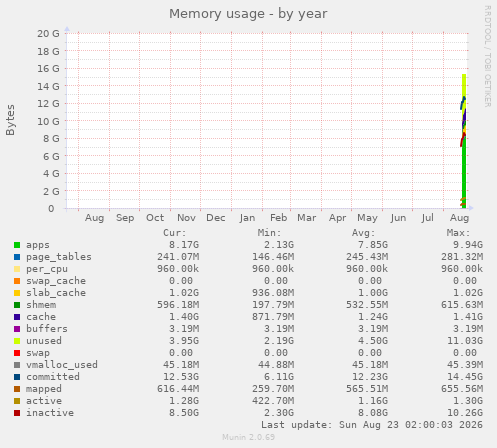Image resolution: width=497 pixels, height=448 pixels.
Task: Click the '20 G' y-axis tick label
Action: tap(48, 34)
